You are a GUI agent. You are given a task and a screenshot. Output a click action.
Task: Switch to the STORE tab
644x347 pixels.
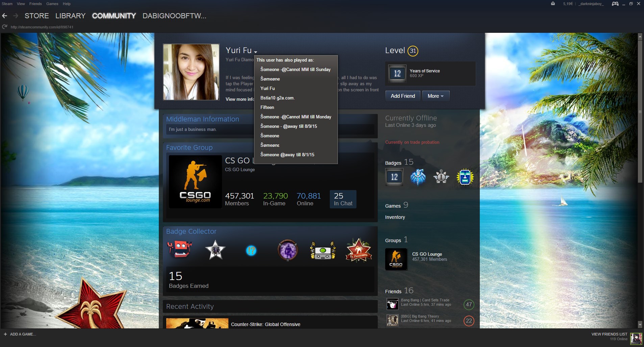tap(36, 16)
